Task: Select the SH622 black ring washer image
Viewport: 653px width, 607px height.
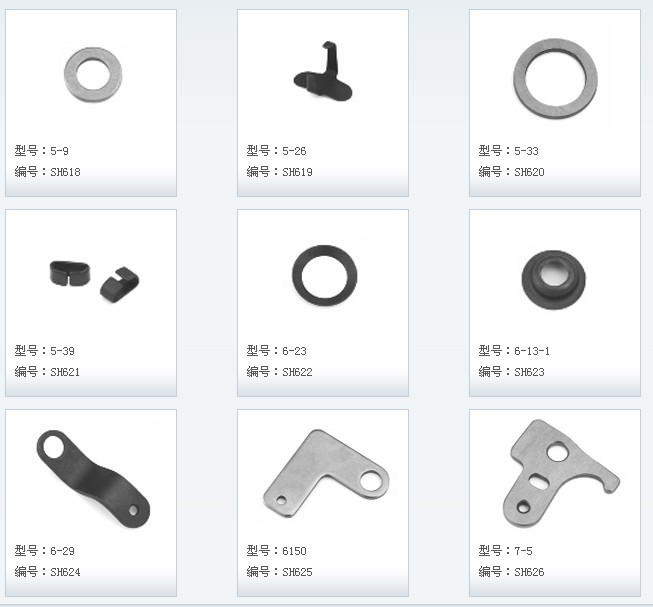Action: (x=324, y=276)
